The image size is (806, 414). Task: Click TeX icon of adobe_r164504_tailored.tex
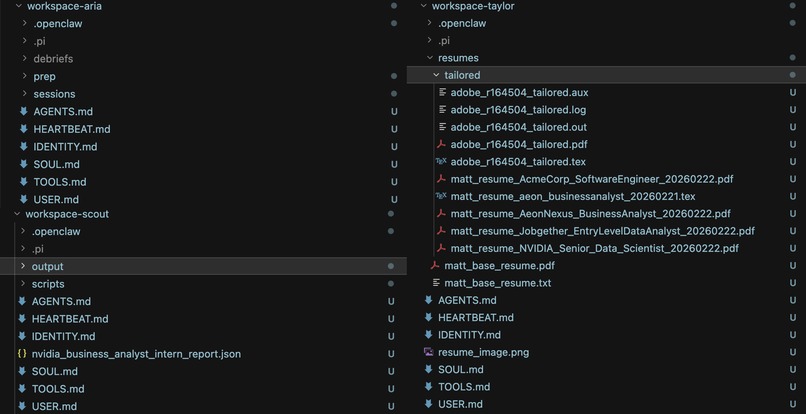(441, 161)
